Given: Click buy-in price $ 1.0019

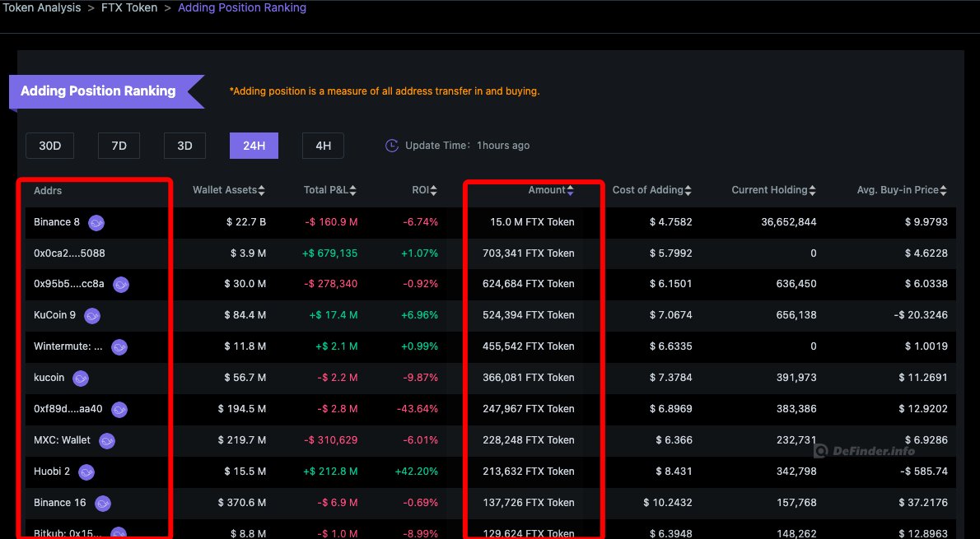Looking at the screenshot, I should (926, 346).
